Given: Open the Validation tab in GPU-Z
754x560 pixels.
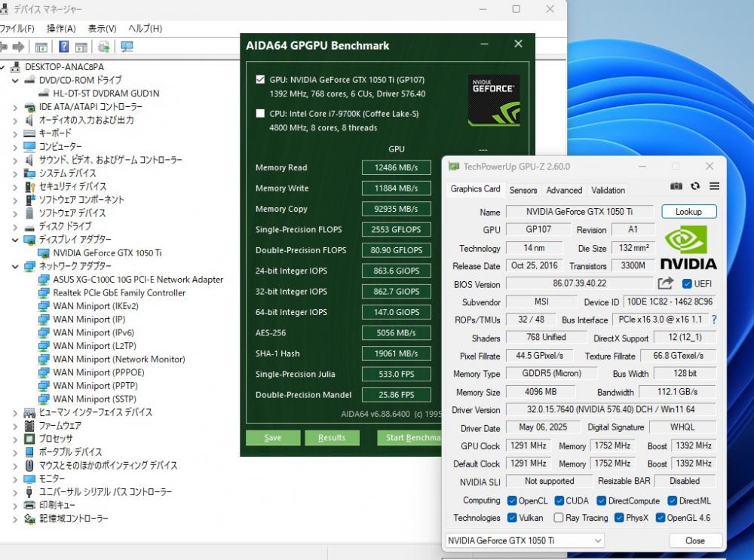Looking at the screenshot, I should (608, 190).
